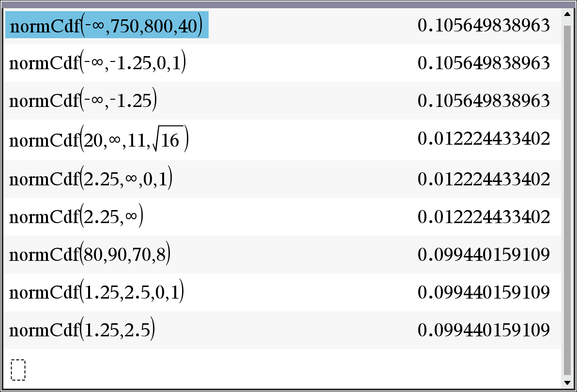Select the normCdf(-∞,-1.25) expression
The width and height of the screenshot is (577, 392).
(83, 101)
